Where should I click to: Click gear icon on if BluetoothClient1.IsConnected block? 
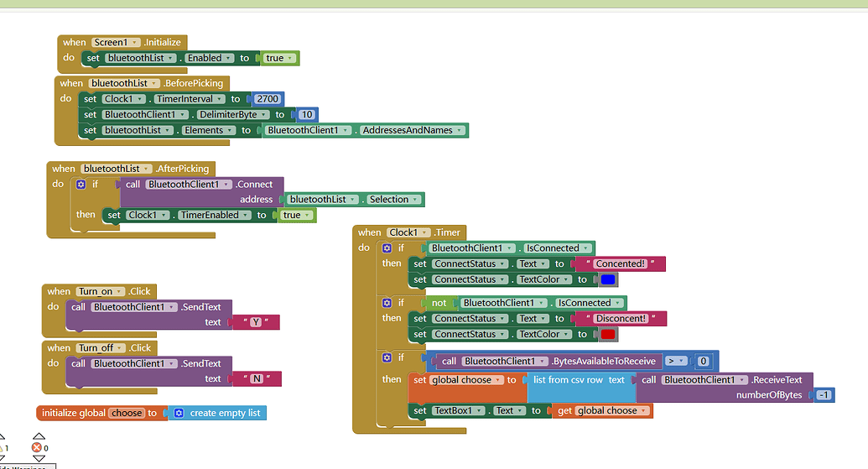click(386, 248)
